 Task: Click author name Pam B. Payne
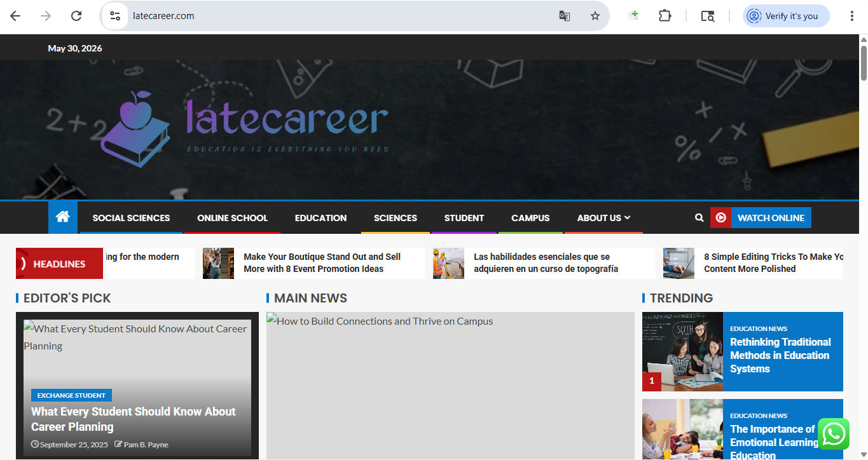point(146,445)
